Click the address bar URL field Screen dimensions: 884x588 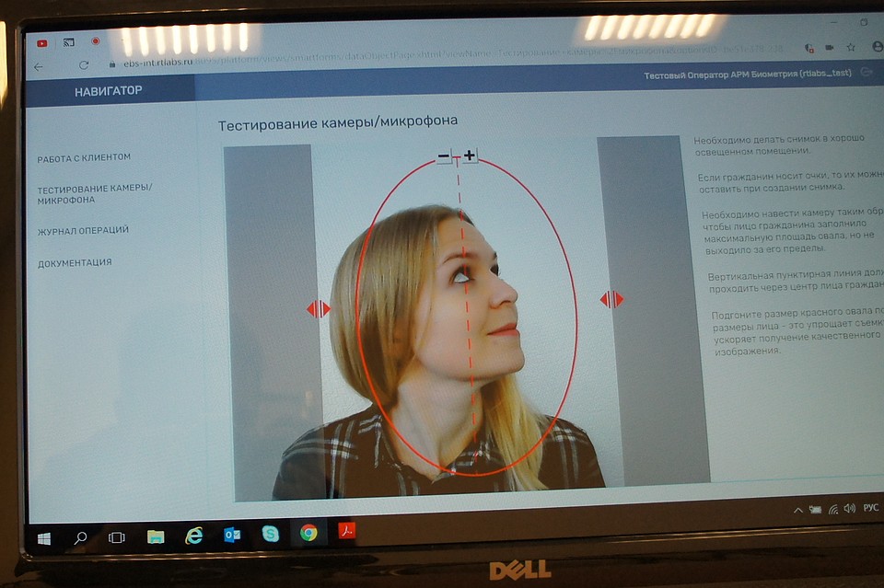click(451, 56)
